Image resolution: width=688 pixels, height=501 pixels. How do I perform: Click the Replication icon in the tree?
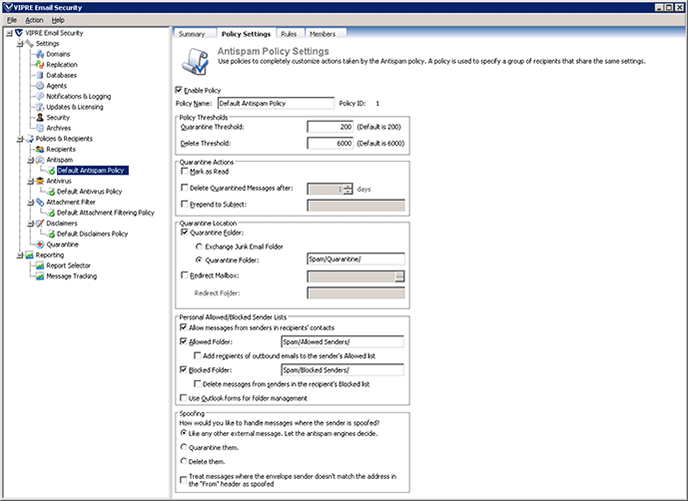point(39,65)
